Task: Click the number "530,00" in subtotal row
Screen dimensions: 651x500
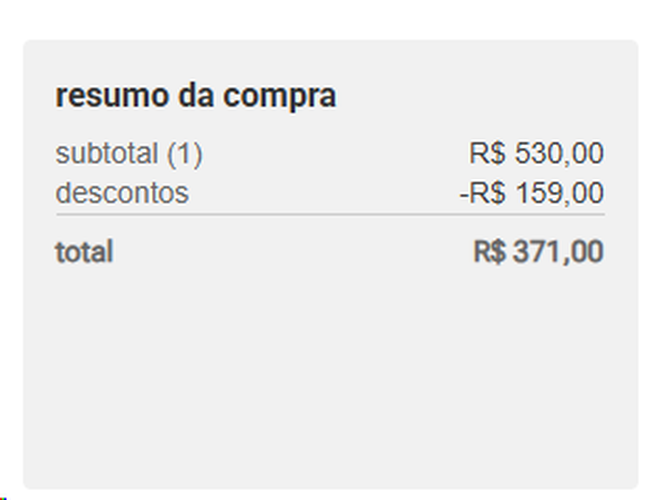Action: point(559,154)
